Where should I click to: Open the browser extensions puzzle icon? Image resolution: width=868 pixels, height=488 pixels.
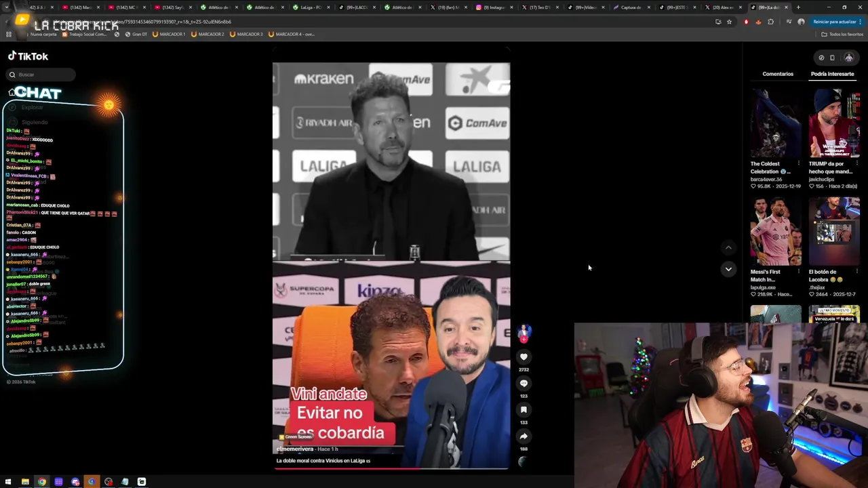click(x=770, y=22)
